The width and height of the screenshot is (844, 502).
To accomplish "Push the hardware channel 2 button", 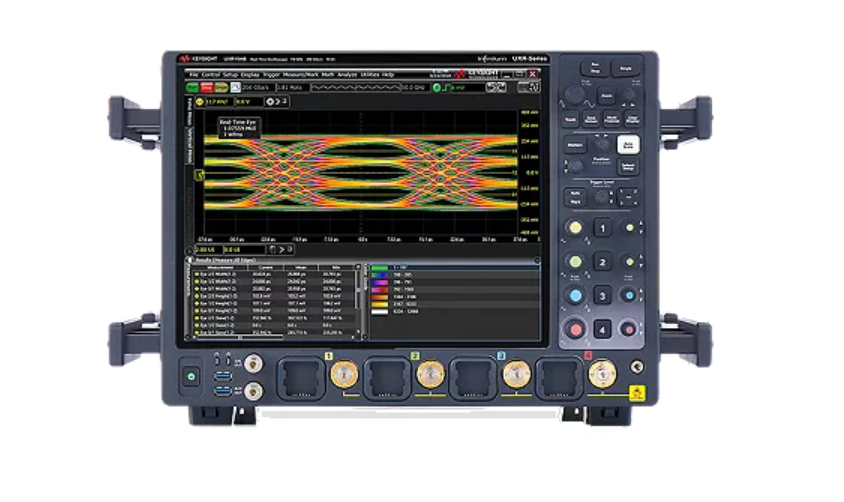I will click(602, 262).
